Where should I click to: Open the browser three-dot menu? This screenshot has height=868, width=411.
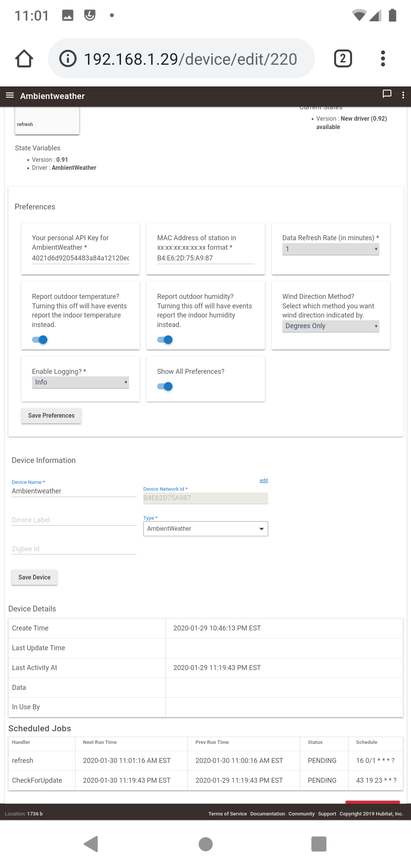click(383, 59)
